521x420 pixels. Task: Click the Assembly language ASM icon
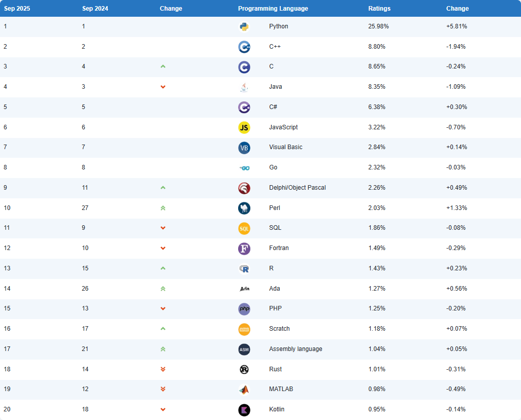pos(244,349)
